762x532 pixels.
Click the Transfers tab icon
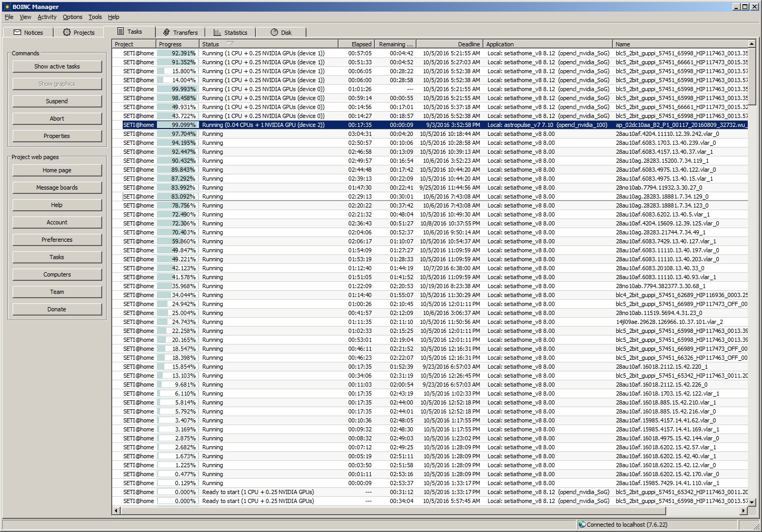(x=166, y=32)
